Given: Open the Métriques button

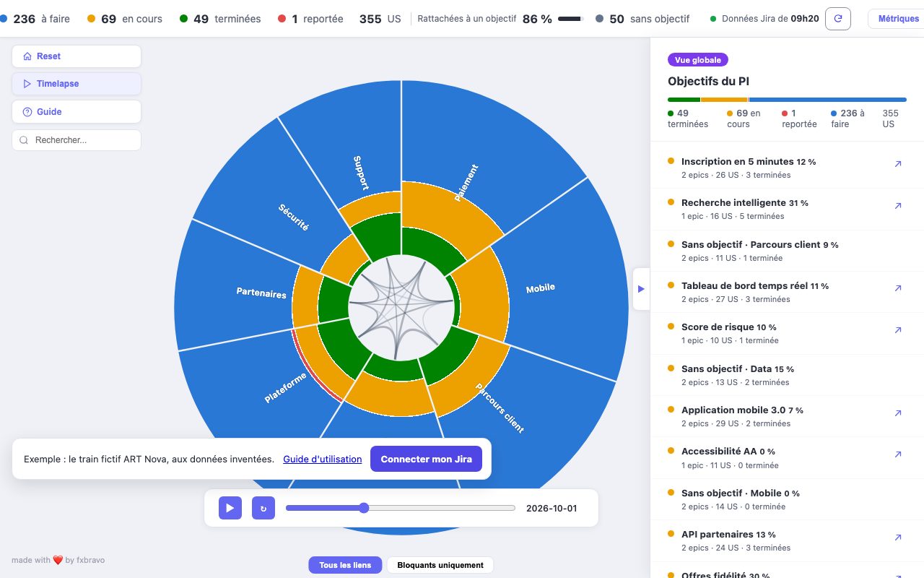Looking at the screenshot, I should click(898, 19).
